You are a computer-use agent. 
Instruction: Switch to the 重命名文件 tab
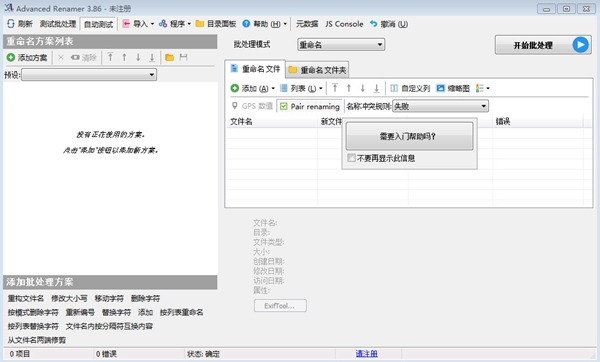click(255, 69)
